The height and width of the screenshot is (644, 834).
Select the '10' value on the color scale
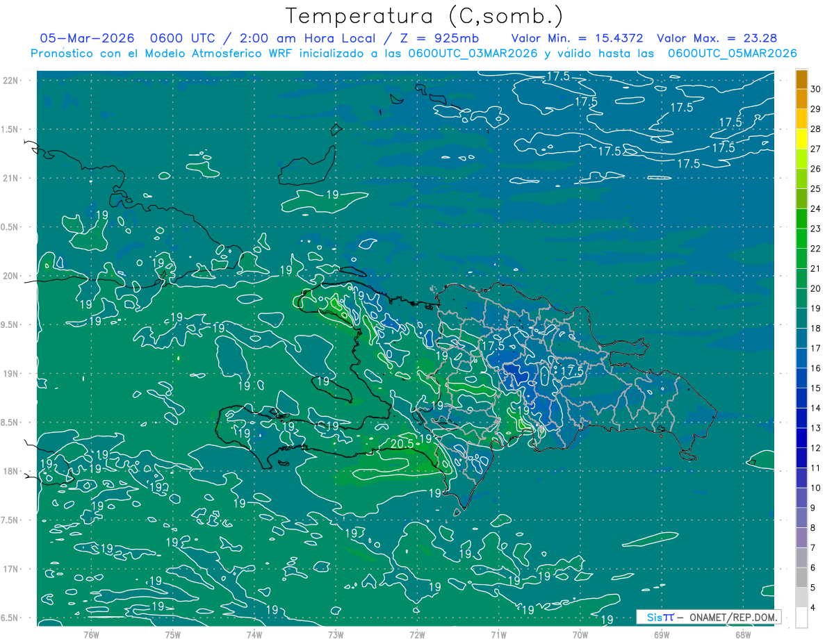click(x=816, y=488)
